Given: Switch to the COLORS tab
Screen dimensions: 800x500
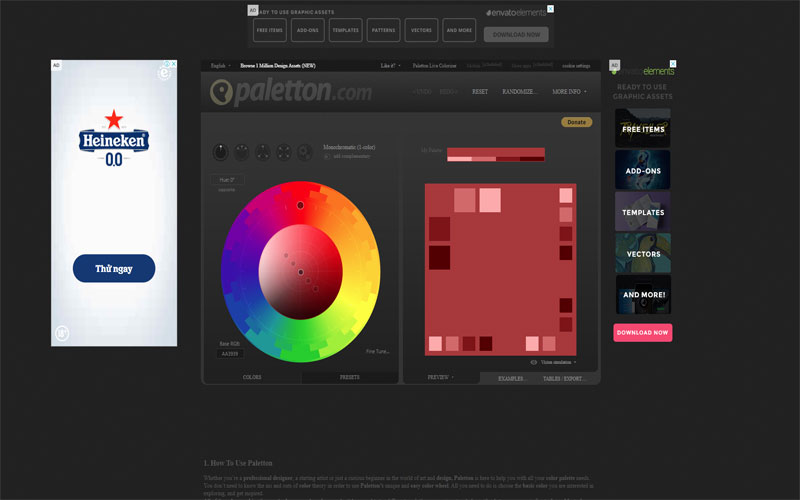Looking at the screenshot, I should click(x=252, y=377).
